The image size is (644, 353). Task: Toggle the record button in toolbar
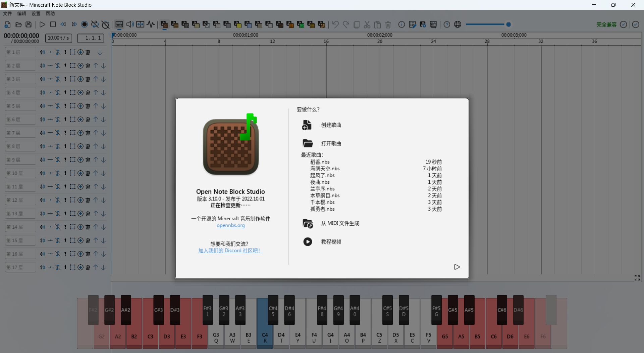tap(85, 25)
